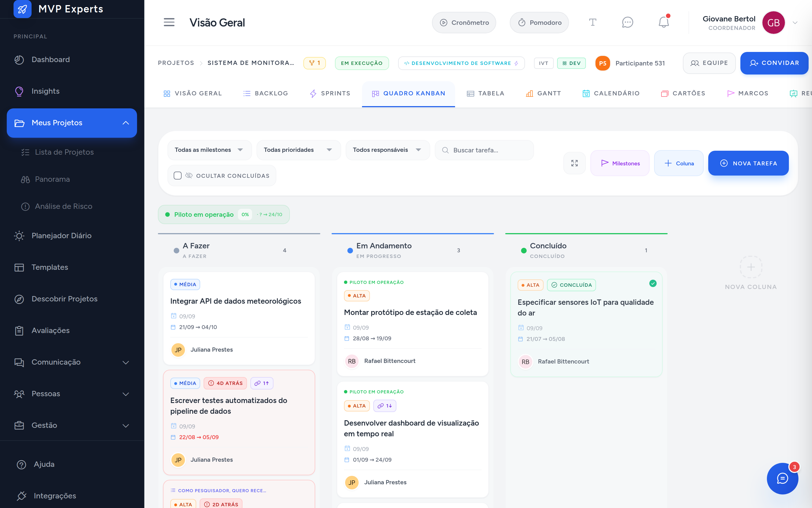
Task: Open Integrações plug item
Action: pos(72,496)
